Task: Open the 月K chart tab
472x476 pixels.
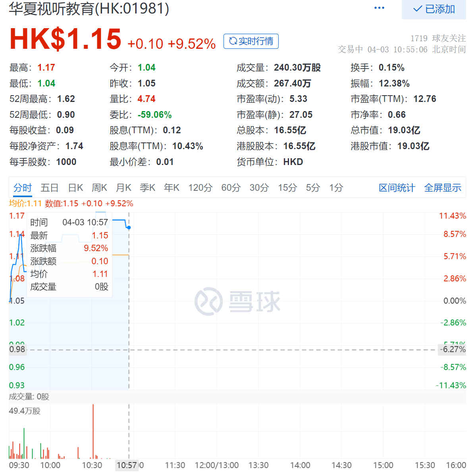Action: coord(123,188)
